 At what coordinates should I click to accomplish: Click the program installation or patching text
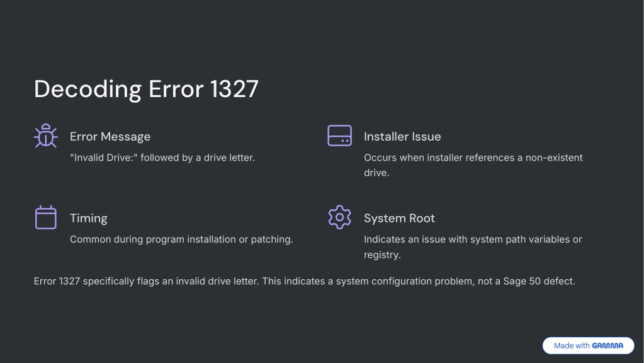[181, 239]
